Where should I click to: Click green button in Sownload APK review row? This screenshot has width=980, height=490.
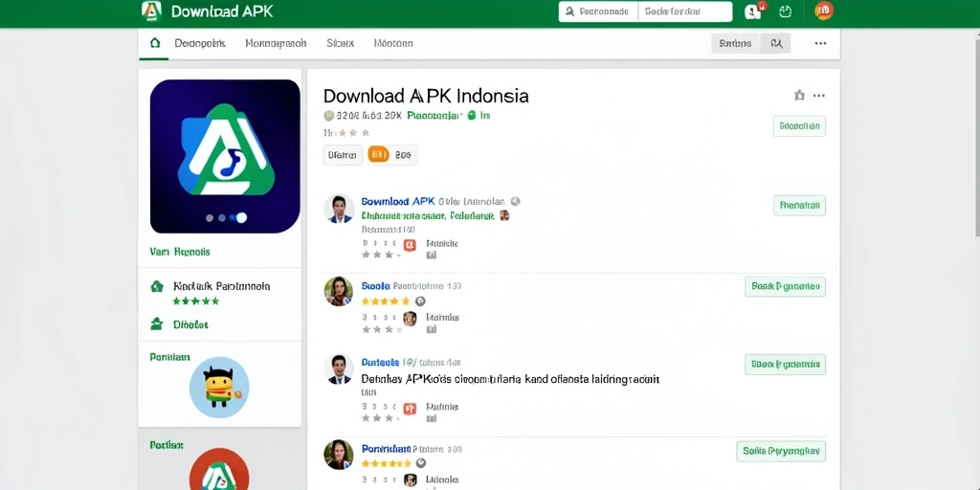(x=799, y=205)
